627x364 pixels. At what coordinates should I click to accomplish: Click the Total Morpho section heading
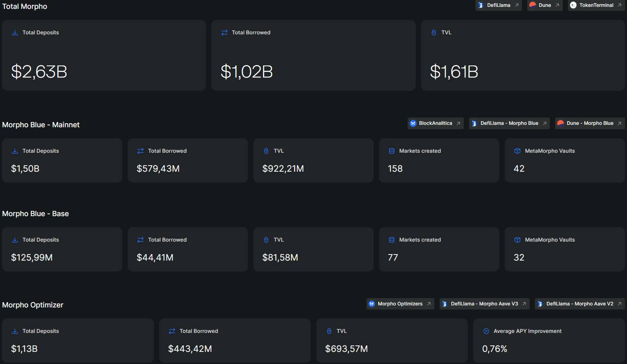pyautogui.click(x=25, y=6)
